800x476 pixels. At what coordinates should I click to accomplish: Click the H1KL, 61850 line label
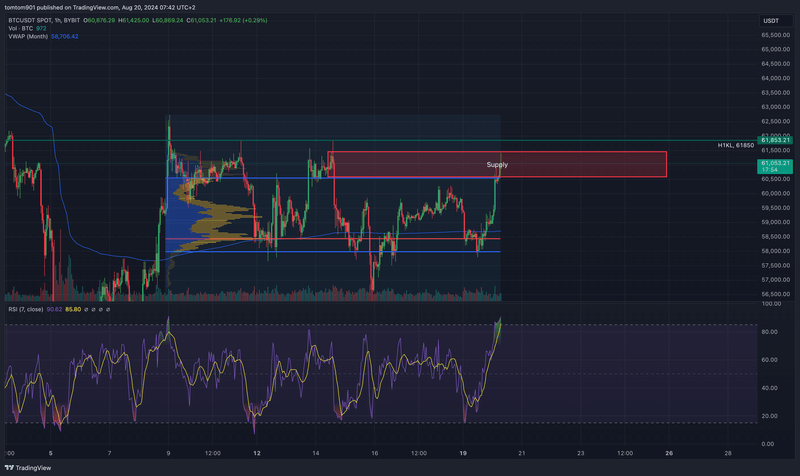736,145
